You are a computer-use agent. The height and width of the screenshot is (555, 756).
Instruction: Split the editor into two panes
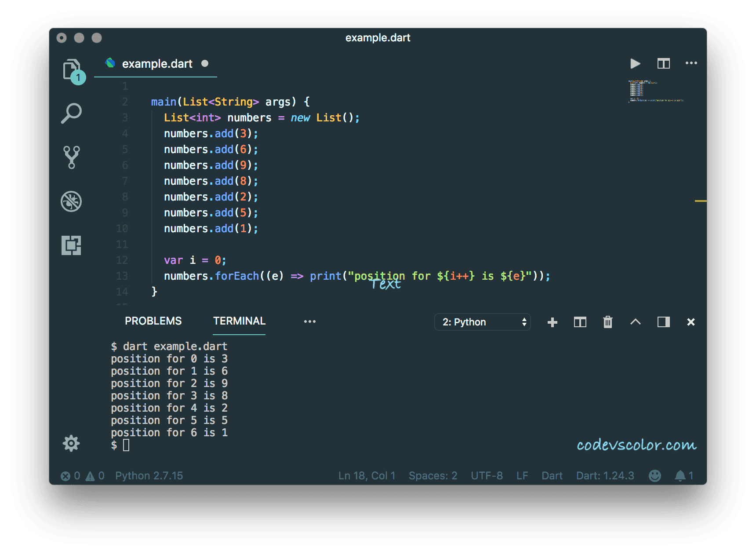(663, 63)
